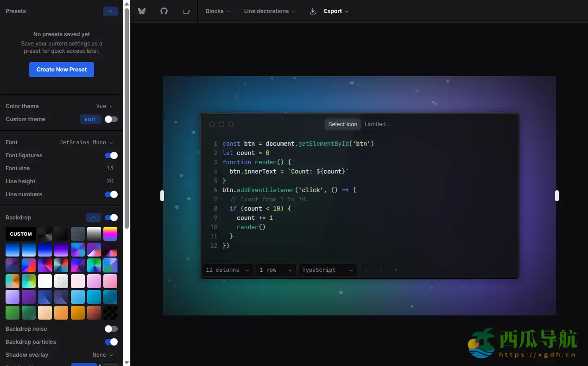
Task: Open the GitHub repository icon
Action: pyautogui.click(x=164, y=11)
